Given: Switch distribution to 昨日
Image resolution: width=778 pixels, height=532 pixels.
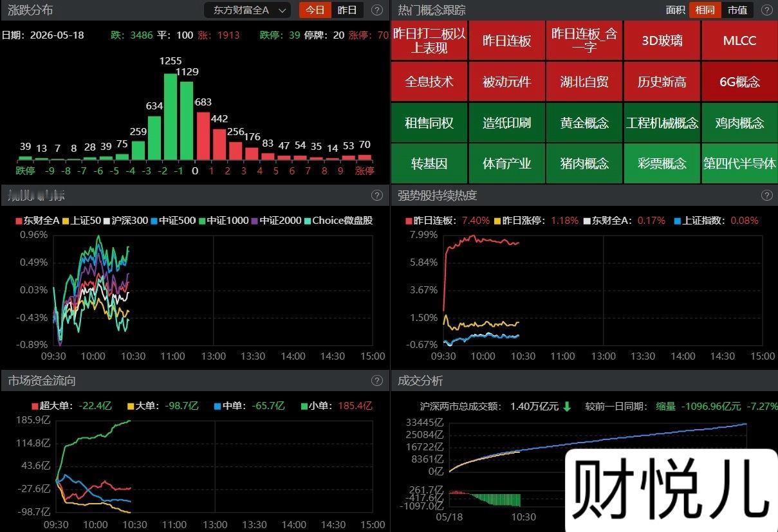Looking at the screenshot, I should 347,10.
